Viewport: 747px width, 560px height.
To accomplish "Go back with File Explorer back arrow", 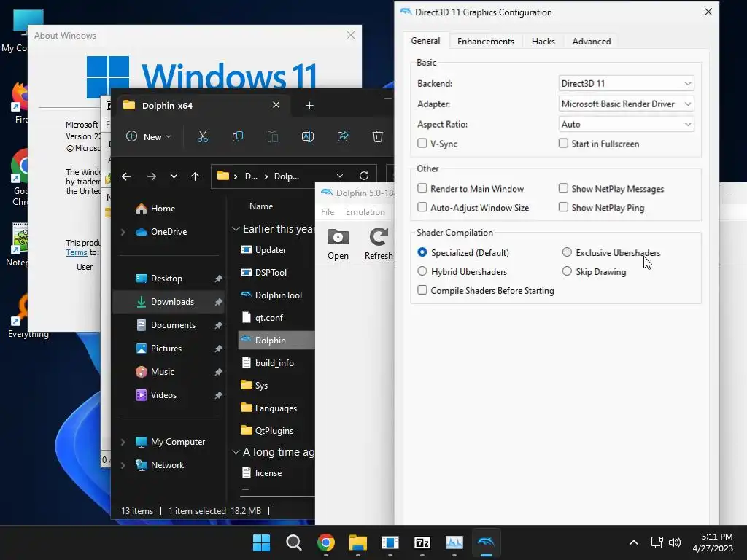I will (126, 176).
